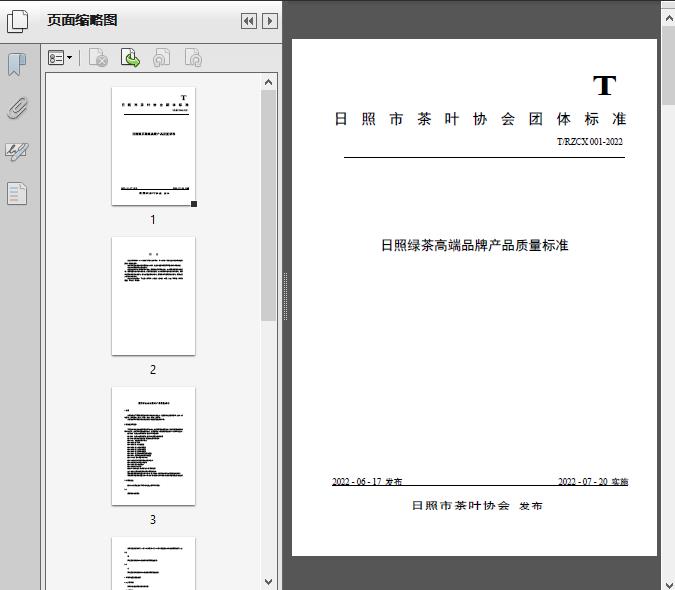Collapse the thumbnail panel with double-arrow button
Viewport: 675px width, 590px height.
click(249, 21)
